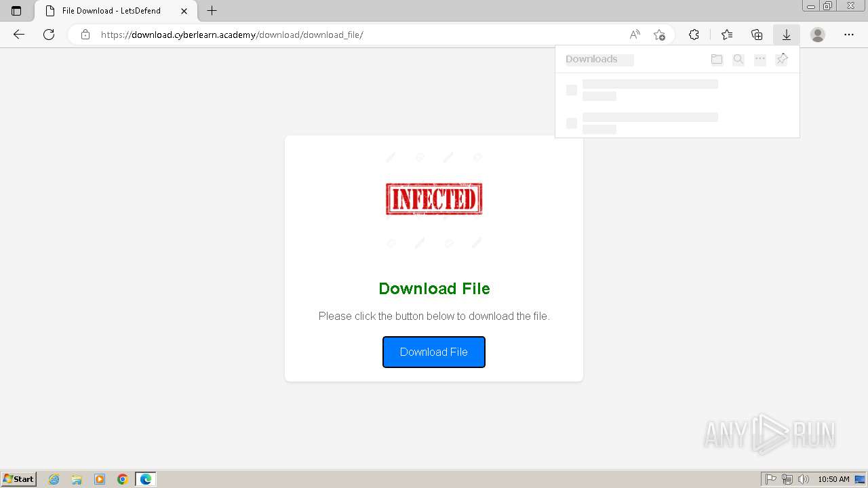Open the tab actions menu icon
Screen dimensions: 868x488
[x=16, y=11]
